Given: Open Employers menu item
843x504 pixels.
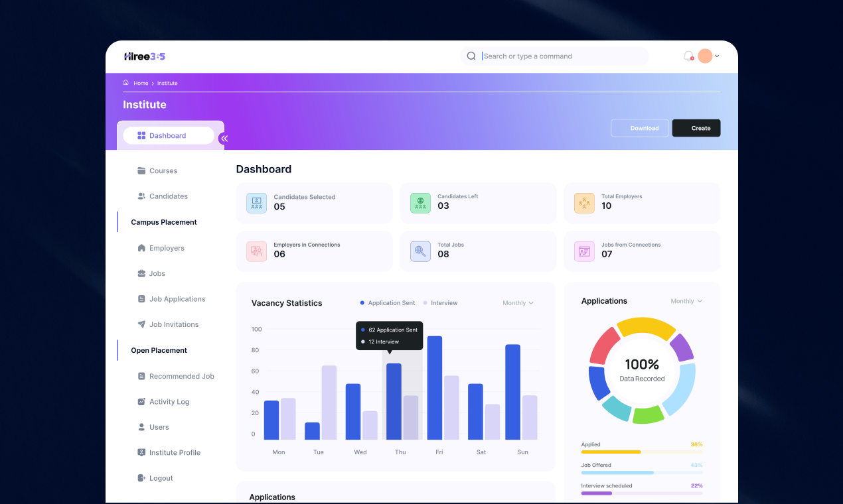Looking at the screenshot, I should click(x=167, y=248).
